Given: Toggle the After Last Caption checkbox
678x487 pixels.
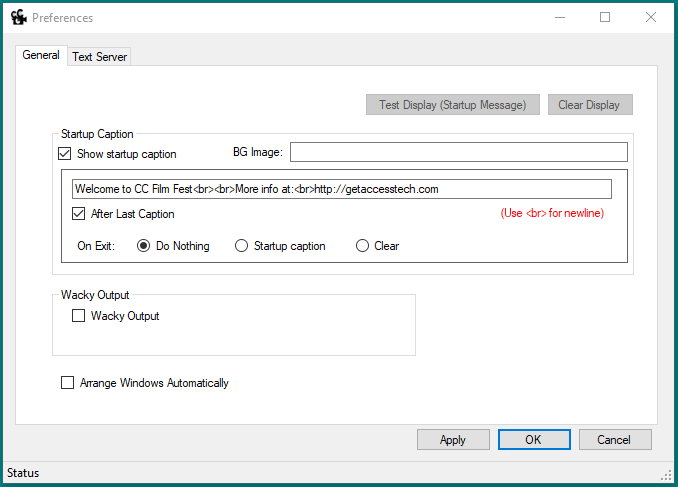Looking at the screenshot, I should (x=78, y=214).
